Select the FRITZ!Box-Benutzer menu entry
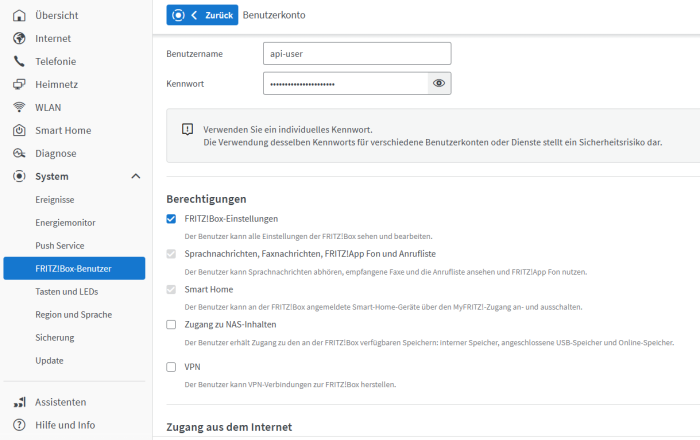The width and height of the screenshot is (700, 440). click(73, 269)
